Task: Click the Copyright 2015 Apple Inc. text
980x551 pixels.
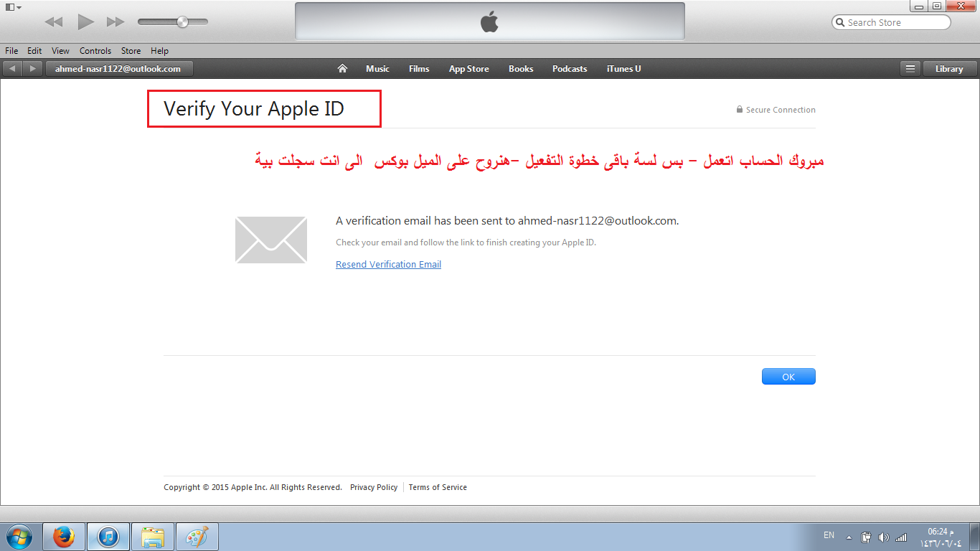Action: [253, 487]
